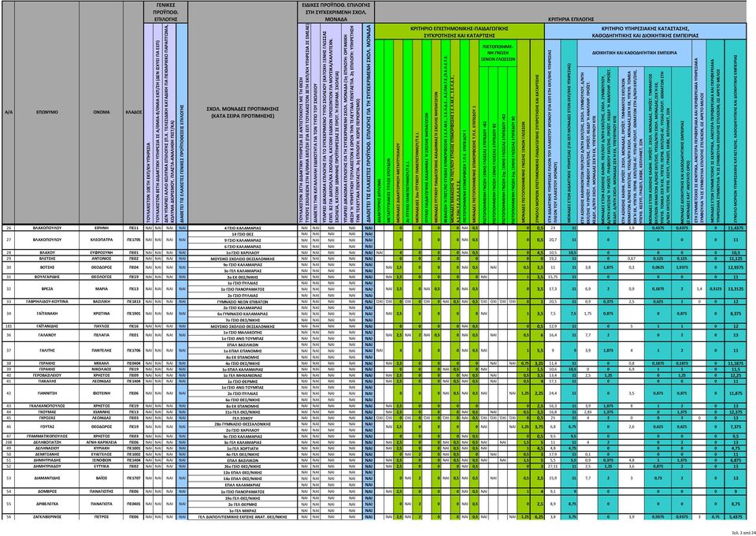Select surname cell ΓΑΪΤΑΝΑΚΗ

tap(46, 313)
